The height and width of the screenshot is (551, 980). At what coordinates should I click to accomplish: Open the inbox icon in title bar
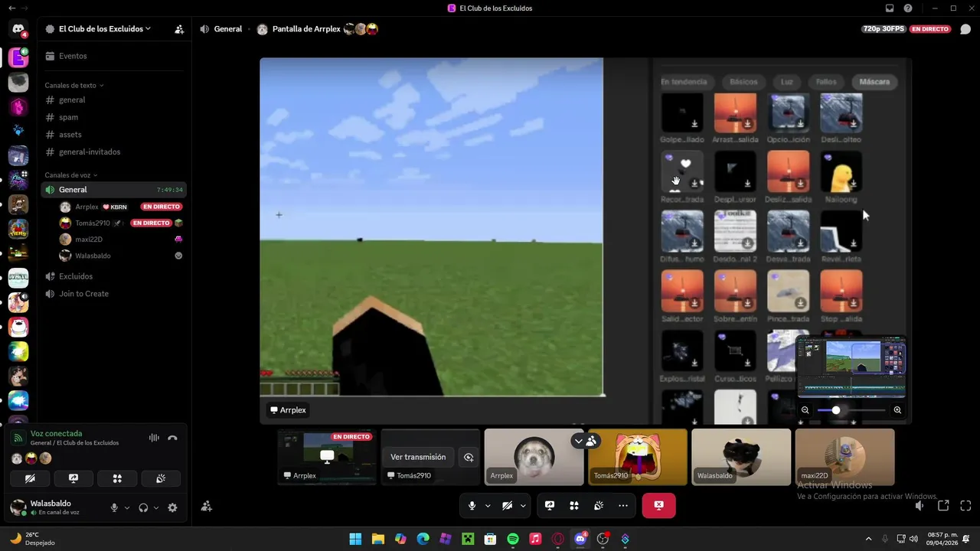tap(890, 8)
